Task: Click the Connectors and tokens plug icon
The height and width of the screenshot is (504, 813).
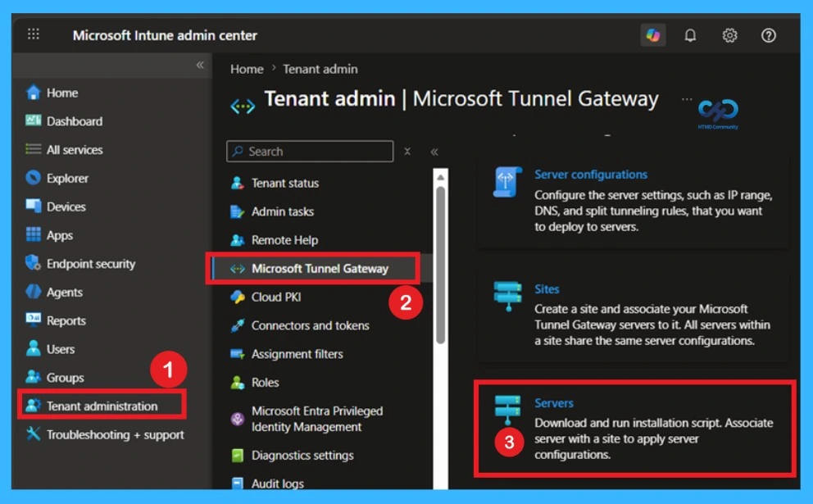Action: (238, 325)
